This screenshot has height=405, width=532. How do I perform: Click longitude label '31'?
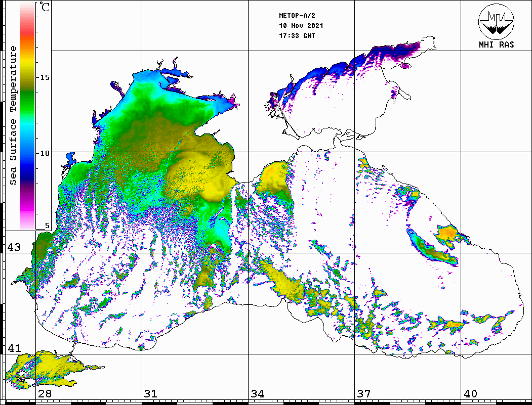151,393
